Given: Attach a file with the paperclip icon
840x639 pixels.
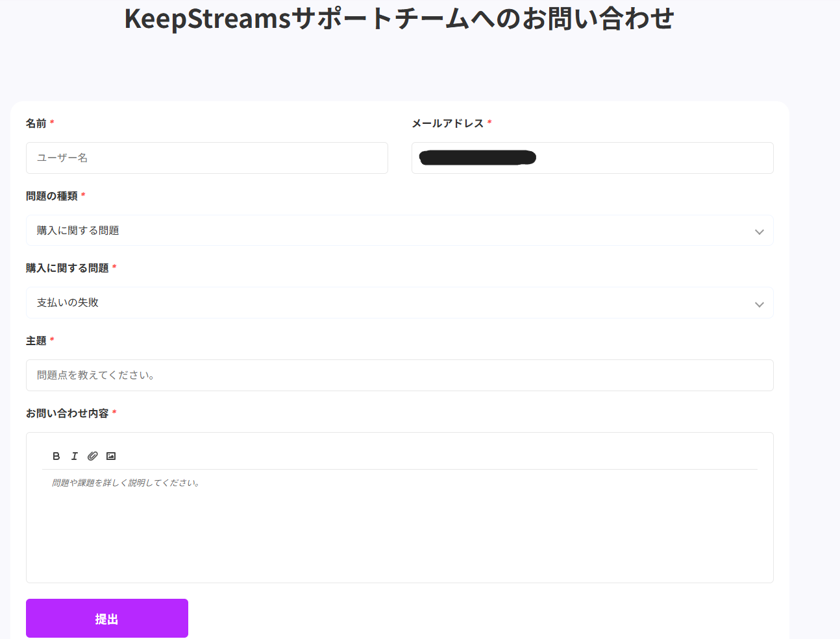Looking at the screenshot, I should [93, 456].
